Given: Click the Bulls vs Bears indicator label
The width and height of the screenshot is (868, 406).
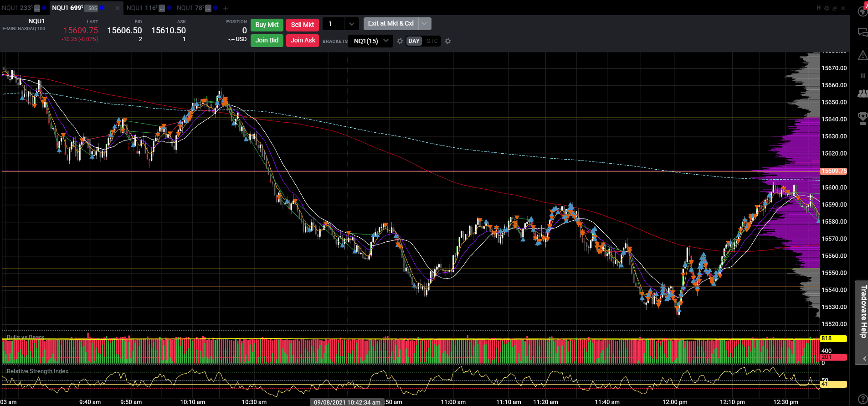Looking at the screenshot, I should pos(26,337).
